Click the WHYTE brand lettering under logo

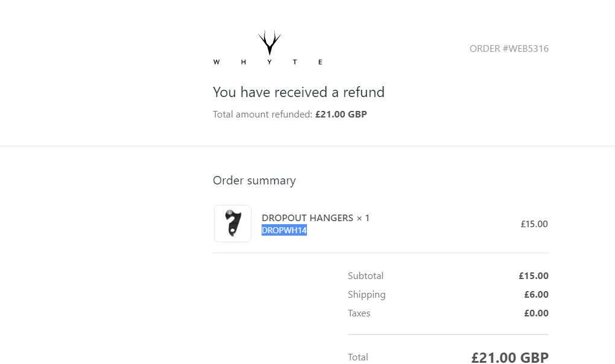pyautogui.click(x=268, y=62)
